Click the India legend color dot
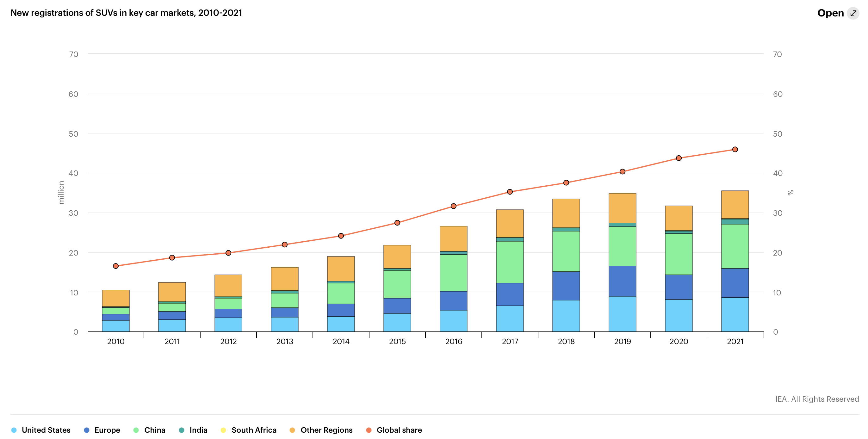This screenshot has width=868, height=439. pyautogui.click(x=182, y=430)
